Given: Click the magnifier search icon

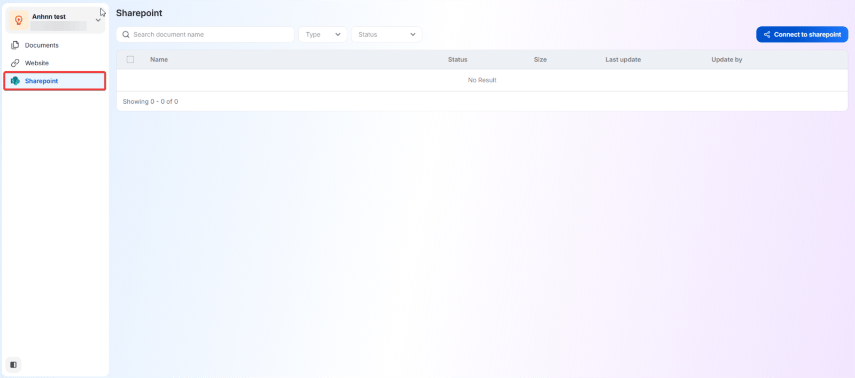Looking at the screenshot, I should tap(126, 34).
